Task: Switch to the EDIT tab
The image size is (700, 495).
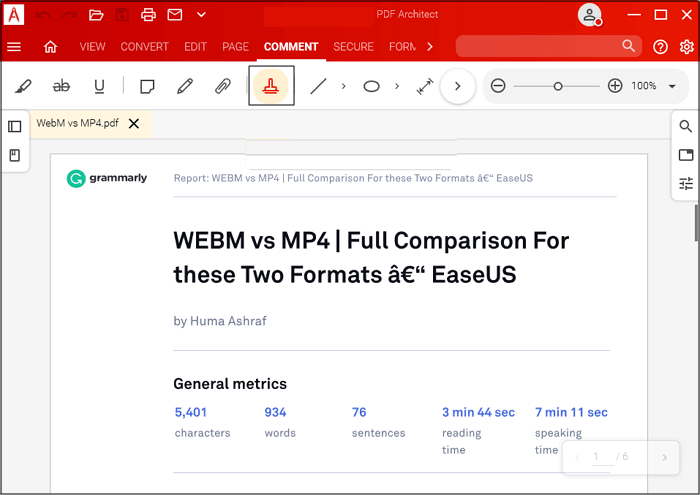Action: [195, 47]
